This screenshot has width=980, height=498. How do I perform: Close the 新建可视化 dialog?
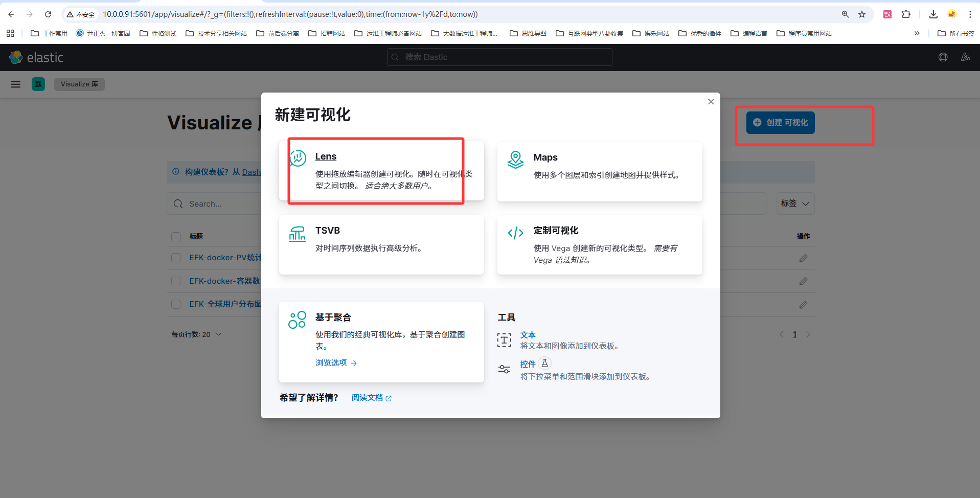[711, 102]
